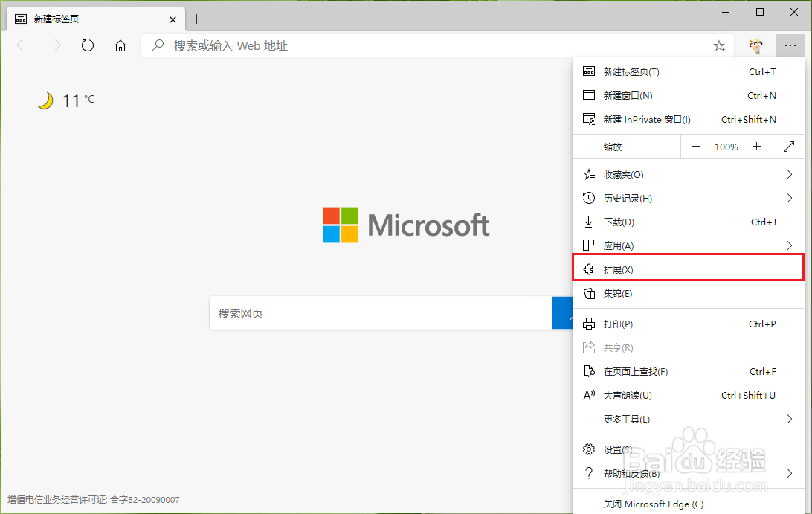Click the download arrow icon in menu
Viewport: 812px width, 514px height.
tap(589, 222)
